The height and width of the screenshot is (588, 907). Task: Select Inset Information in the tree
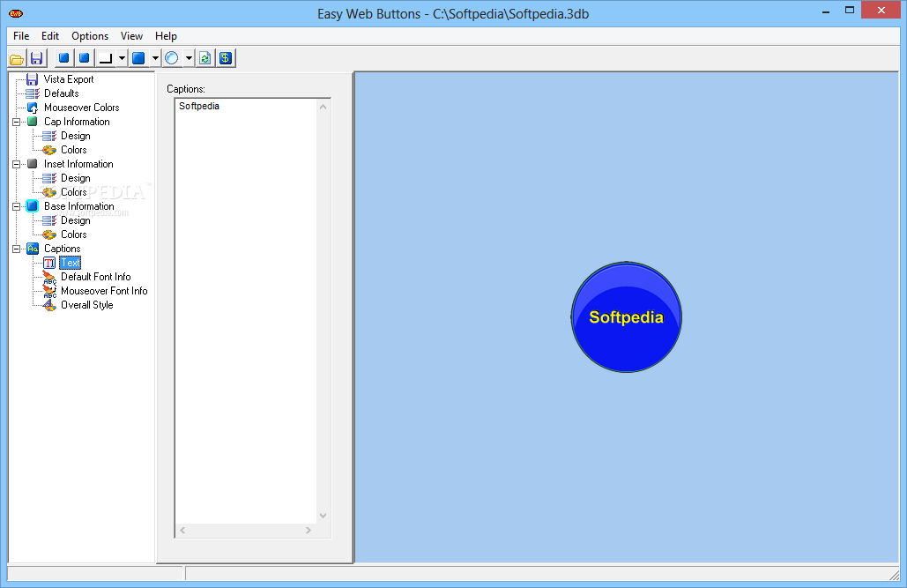click(78, 164)
